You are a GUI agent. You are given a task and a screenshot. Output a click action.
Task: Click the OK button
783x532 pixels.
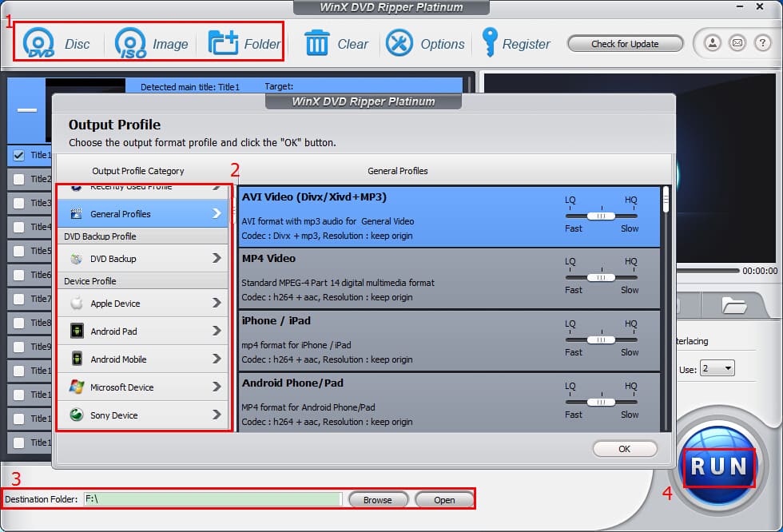pyautogui.click(x=624, y=449)
